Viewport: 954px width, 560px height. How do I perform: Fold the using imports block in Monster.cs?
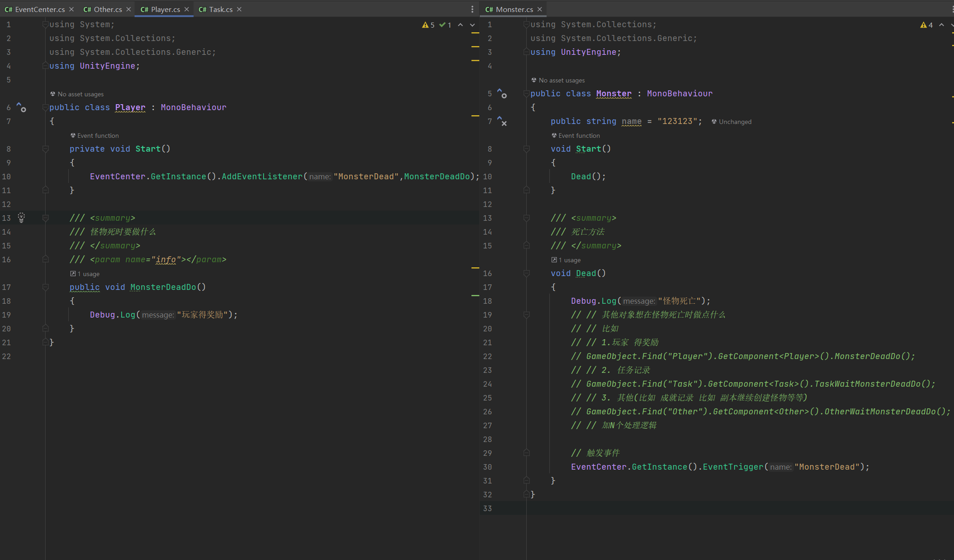(x=526, y=24)
